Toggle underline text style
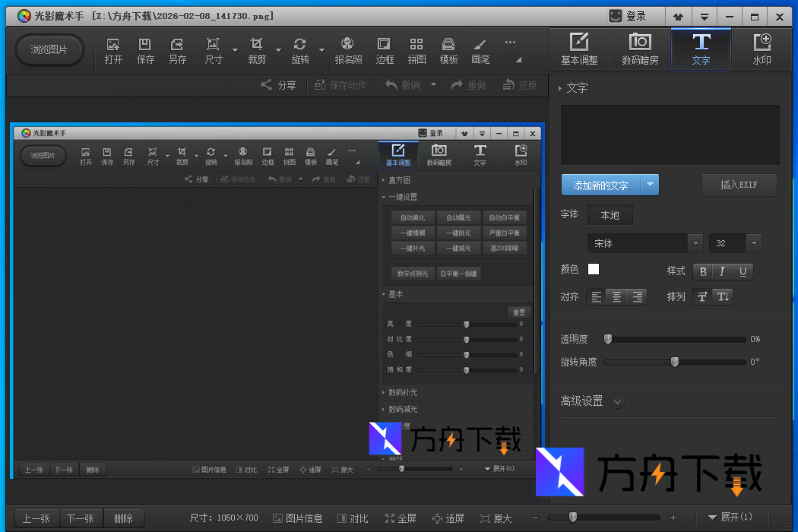This screenshot has height=532, width=798. 743,271
